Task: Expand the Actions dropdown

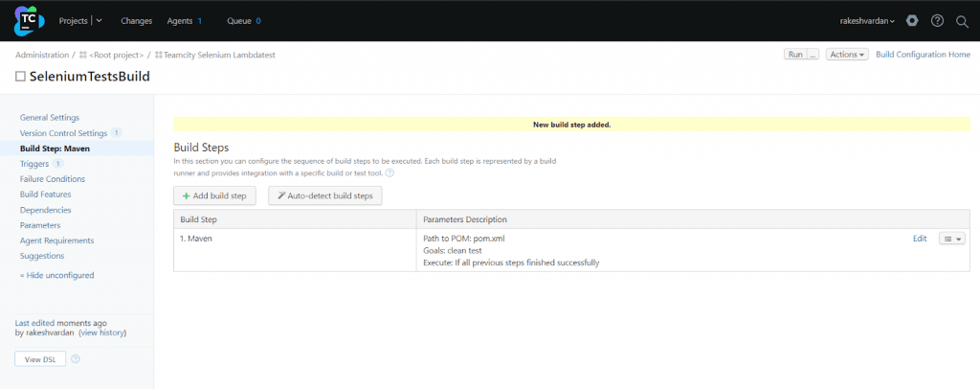Action: pyautogui.click(x=847, y=55)
